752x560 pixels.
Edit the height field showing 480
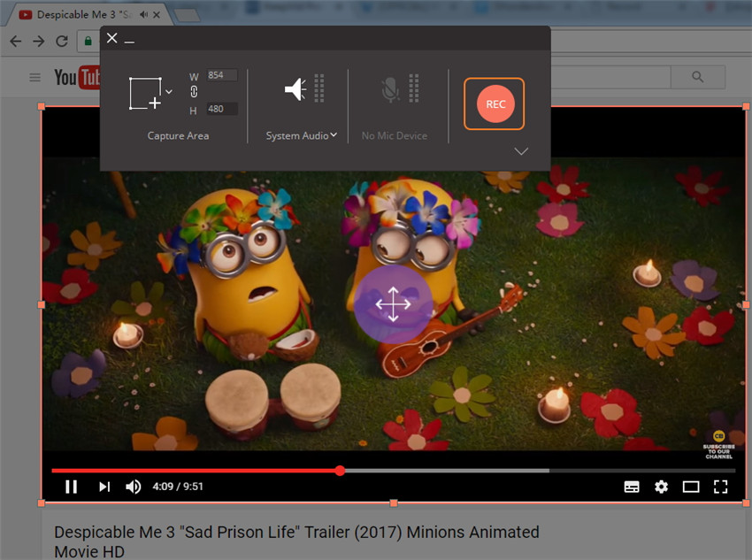click(221, 109)
